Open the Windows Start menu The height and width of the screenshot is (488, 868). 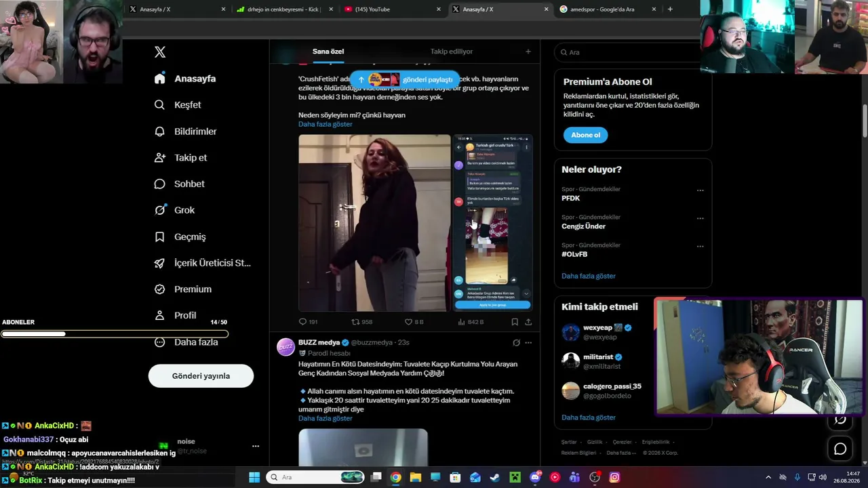tap(254, 477)
